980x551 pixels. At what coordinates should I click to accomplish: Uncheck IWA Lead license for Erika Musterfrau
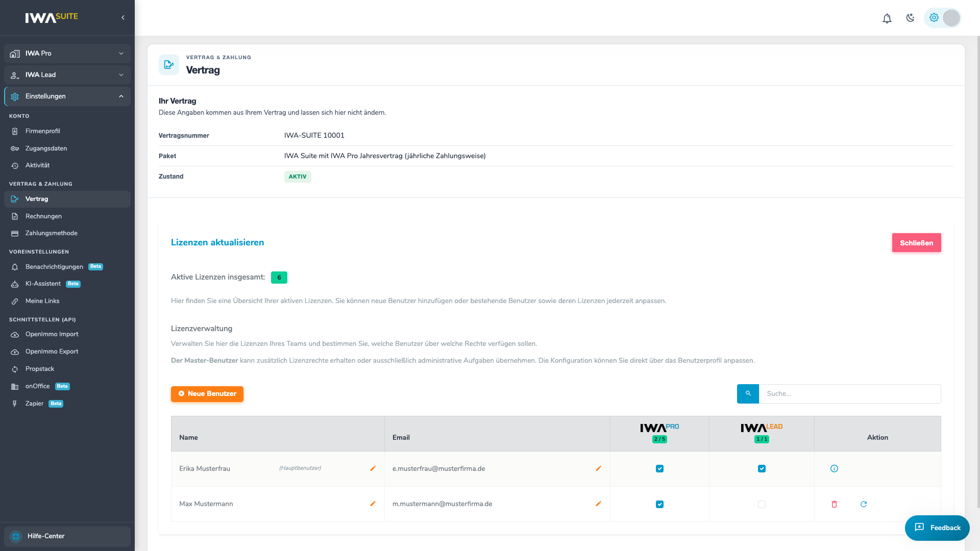point(762,468)
